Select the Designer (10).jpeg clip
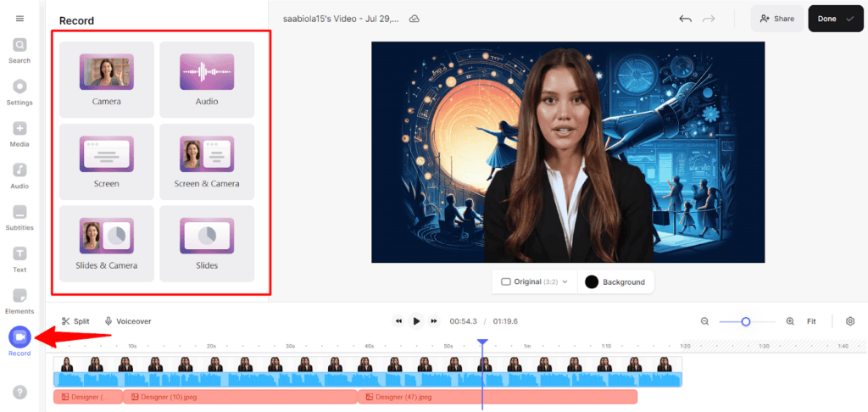Screen dimensions: 868x412 (x=240, y=397)
